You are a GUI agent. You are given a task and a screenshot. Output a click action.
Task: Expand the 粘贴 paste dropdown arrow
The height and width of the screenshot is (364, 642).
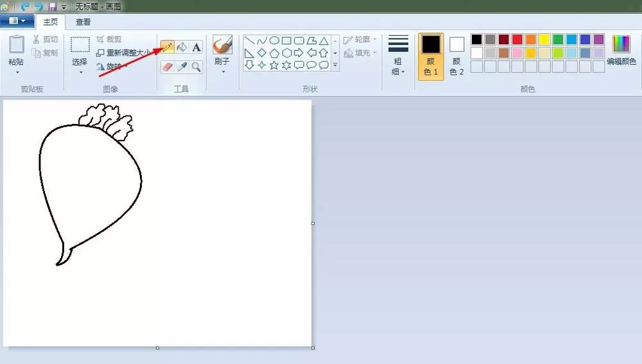[17, 73]
